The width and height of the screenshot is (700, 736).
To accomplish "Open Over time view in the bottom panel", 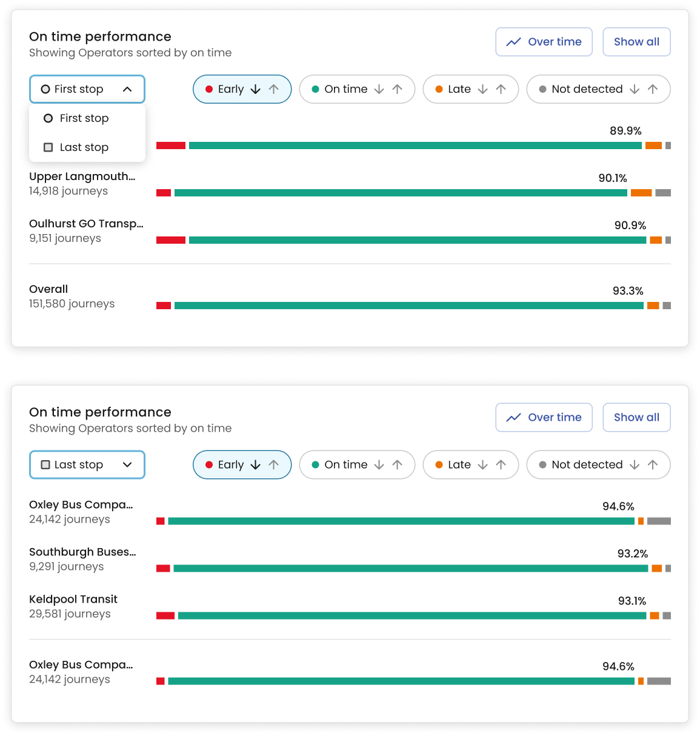I will (x=544, y=418).
